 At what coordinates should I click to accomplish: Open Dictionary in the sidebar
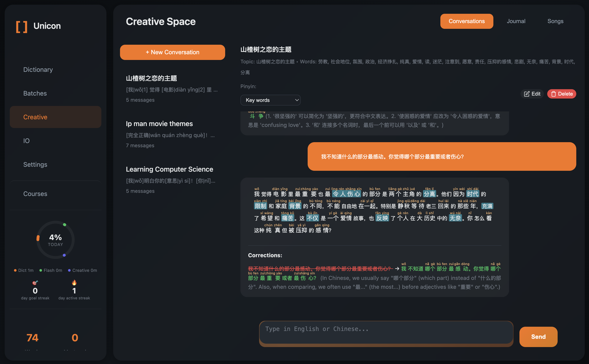pyautogui.click(x=38, y=69)
